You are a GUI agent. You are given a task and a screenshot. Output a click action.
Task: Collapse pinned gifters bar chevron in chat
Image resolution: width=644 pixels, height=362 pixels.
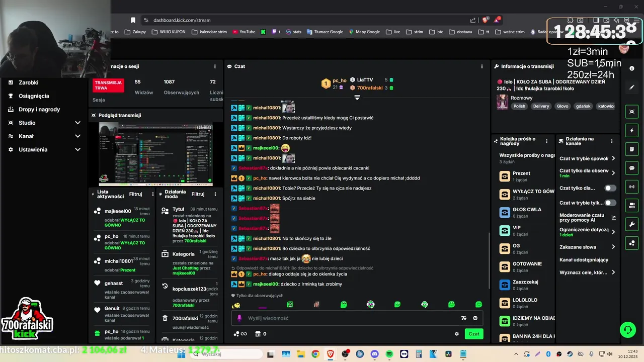click(357, 97)
